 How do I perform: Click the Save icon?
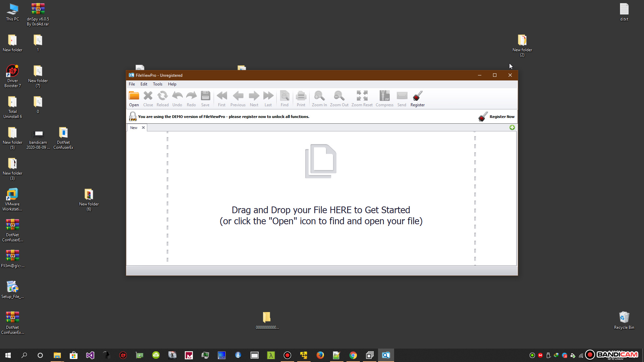coord(205,98)
